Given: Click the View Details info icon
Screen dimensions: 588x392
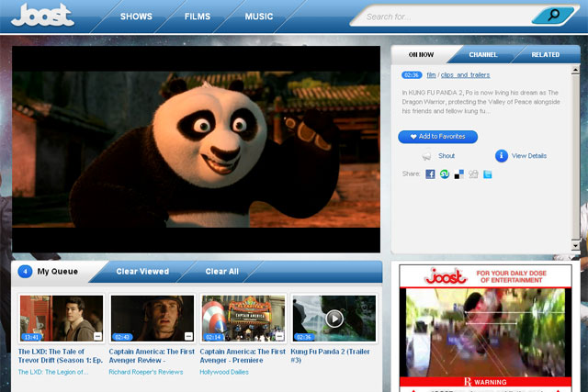Looking at the screenshot, I should [x=502, y=155].
